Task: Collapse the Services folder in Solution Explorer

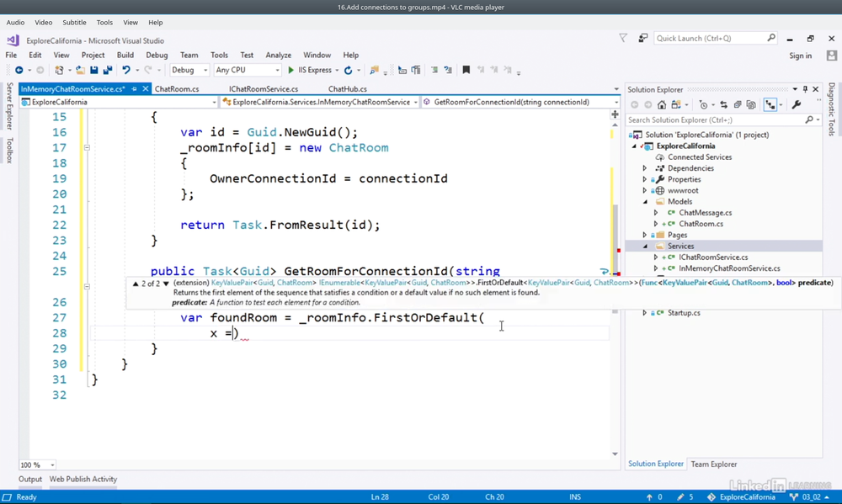Action: [645, 247]
